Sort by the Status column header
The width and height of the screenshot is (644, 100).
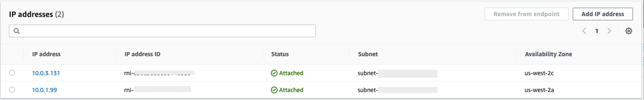(x=280, y=54)
